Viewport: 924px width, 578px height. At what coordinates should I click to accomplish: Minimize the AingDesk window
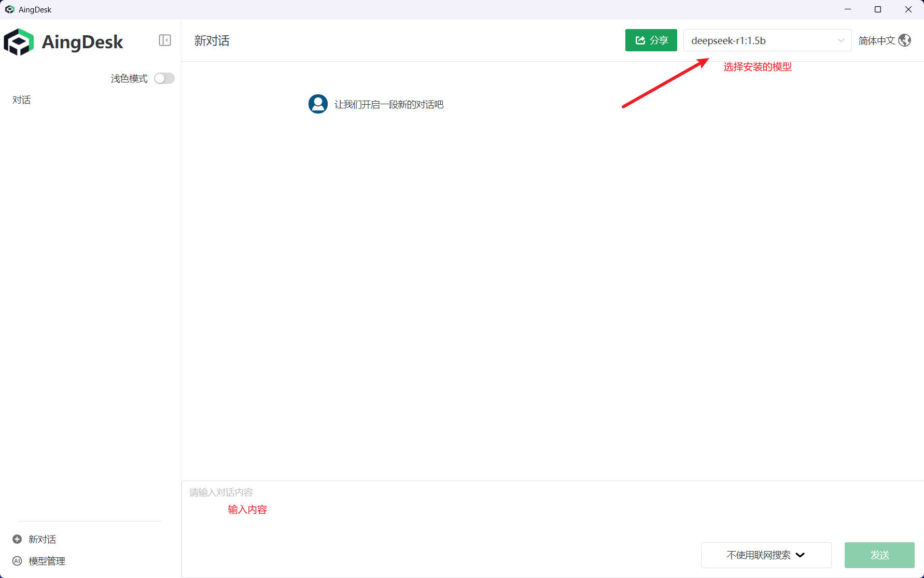tap(848, 9)
